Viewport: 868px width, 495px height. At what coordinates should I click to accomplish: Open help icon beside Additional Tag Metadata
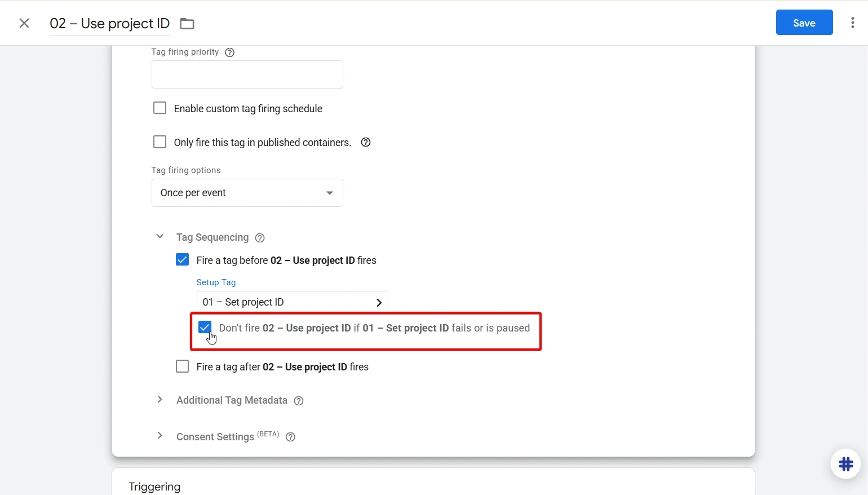pyautogui.click(x=299, y=401)
